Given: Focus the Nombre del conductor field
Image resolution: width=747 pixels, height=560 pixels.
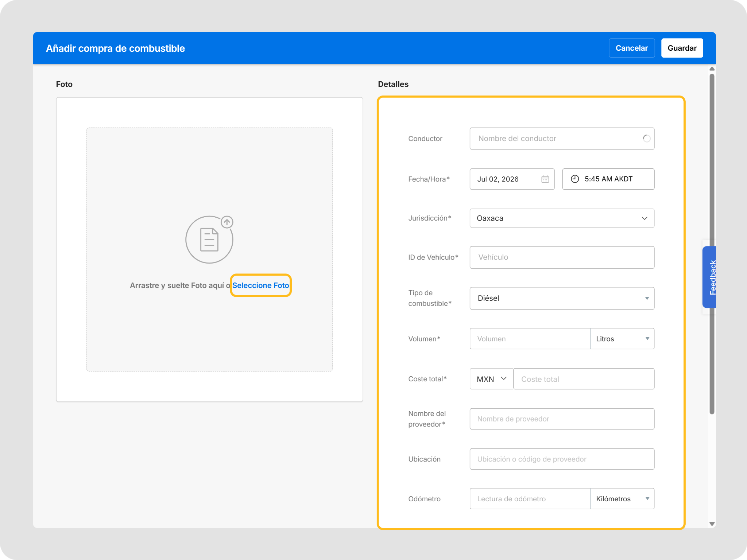Looking at the screenshot, I should click(562, 139).
